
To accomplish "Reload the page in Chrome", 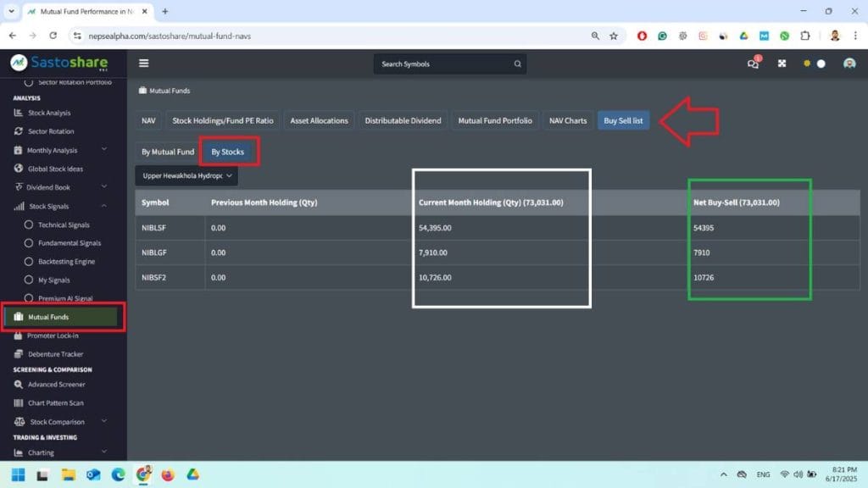I will click(x=53, y=36).
